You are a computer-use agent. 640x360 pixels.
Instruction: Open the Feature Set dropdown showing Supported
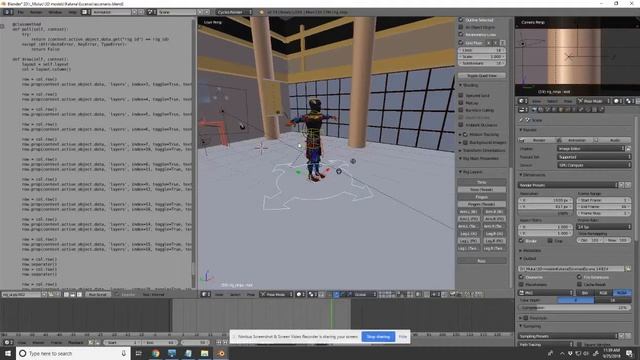(594, 157)
